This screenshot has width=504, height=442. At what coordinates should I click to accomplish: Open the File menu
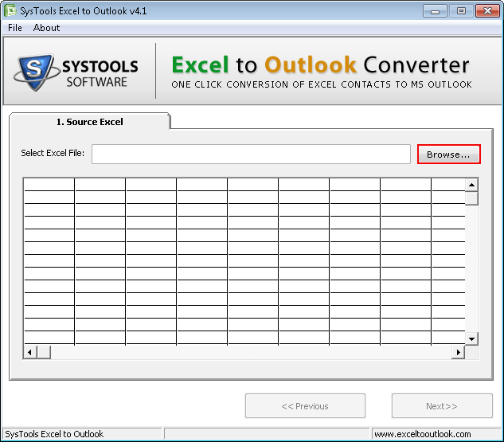[15, 28]
